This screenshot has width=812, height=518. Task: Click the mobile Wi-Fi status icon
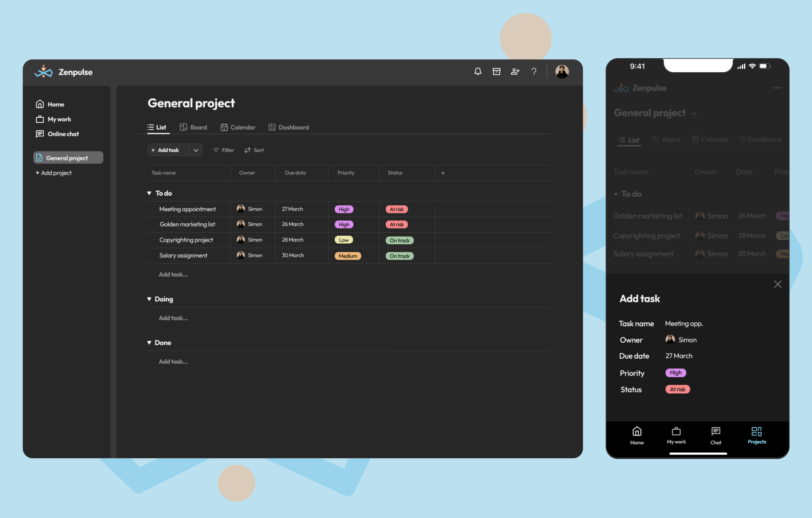coord(752,66)
